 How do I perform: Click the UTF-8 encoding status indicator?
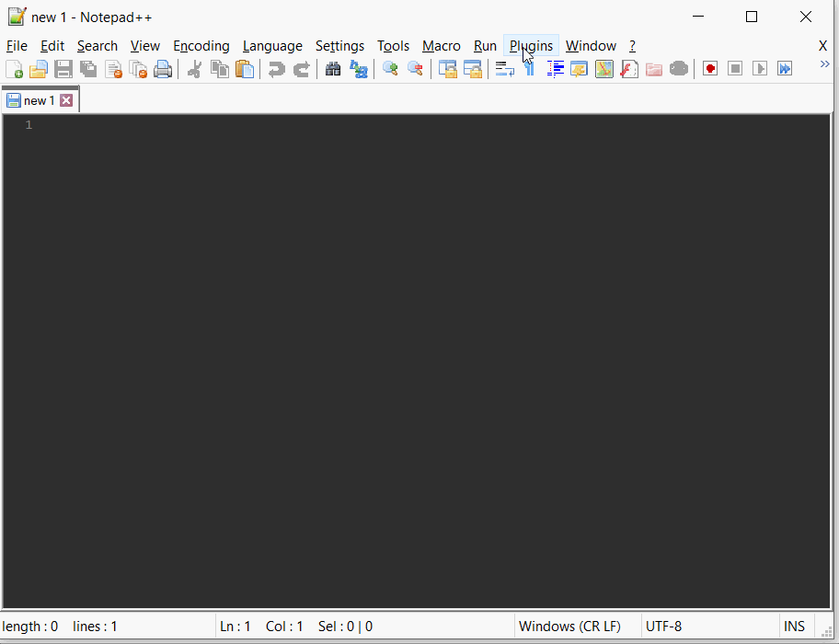pyautogui.click(x=664, y=626)
